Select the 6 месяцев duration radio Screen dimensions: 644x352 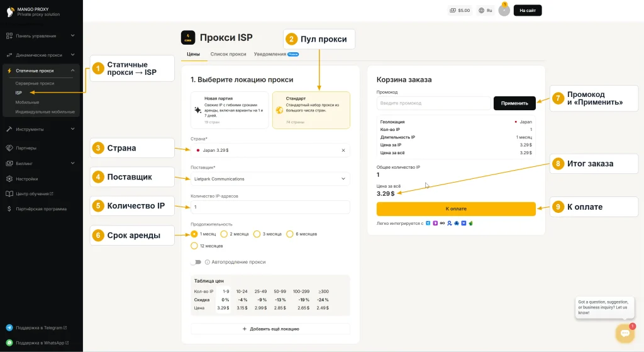click(x=289, y=234)
